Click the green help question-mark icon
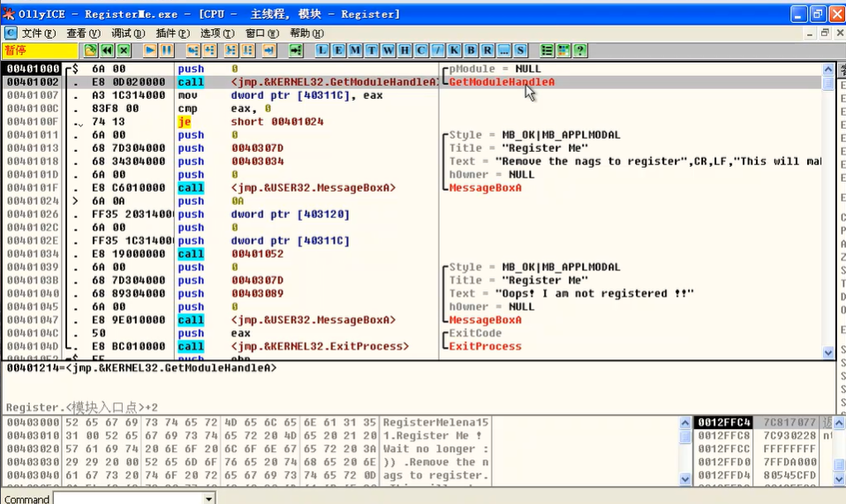This screenshot has width=846, height=504. [x=580, y=50]
